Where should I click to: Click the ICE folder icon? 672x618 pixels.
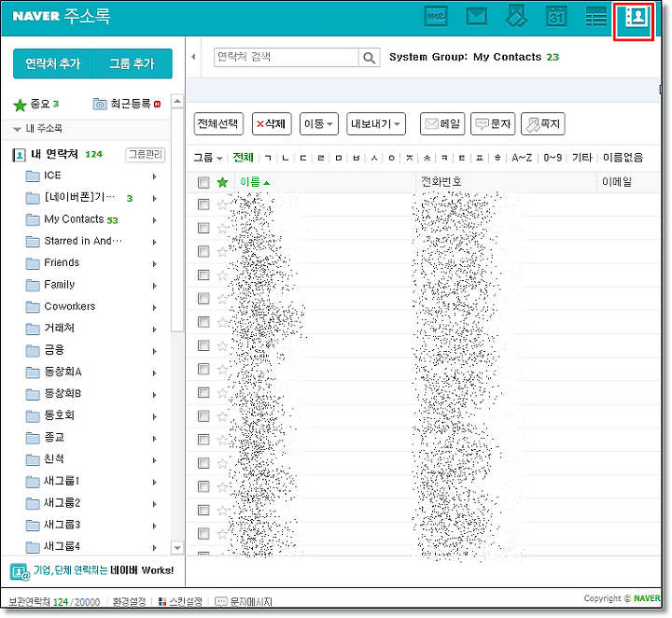(33, 176)
